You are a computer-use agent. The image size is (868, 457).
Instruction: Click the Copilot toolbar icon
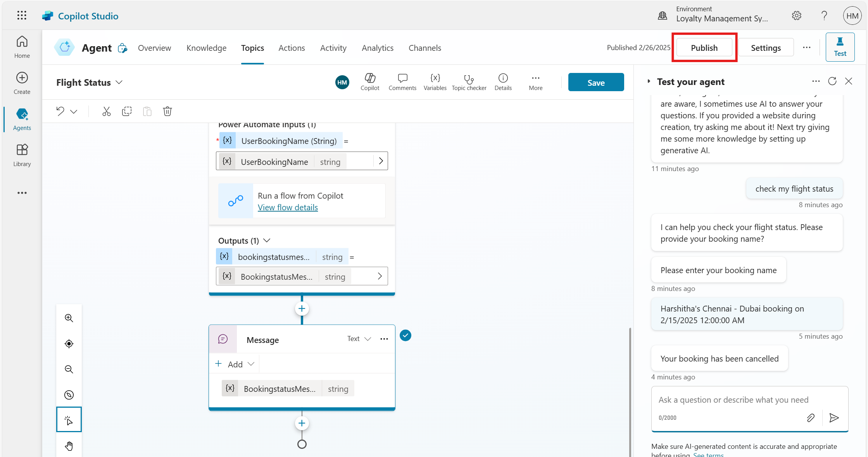click(370, 82)
